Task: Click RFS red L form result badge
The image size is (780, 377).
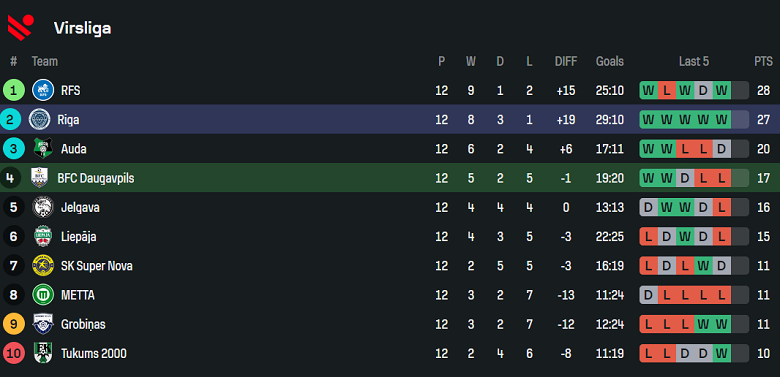Action: (x=667, y=91)
